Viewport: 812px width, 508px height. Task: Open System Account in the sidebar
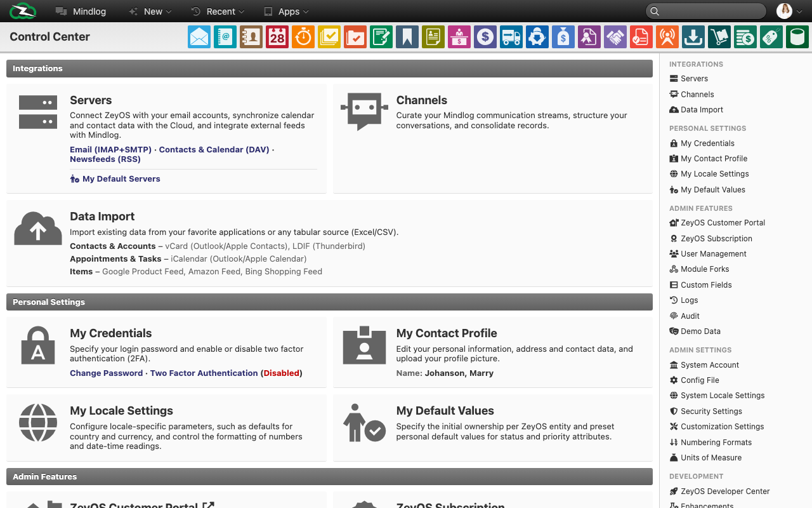click(704, 365)
